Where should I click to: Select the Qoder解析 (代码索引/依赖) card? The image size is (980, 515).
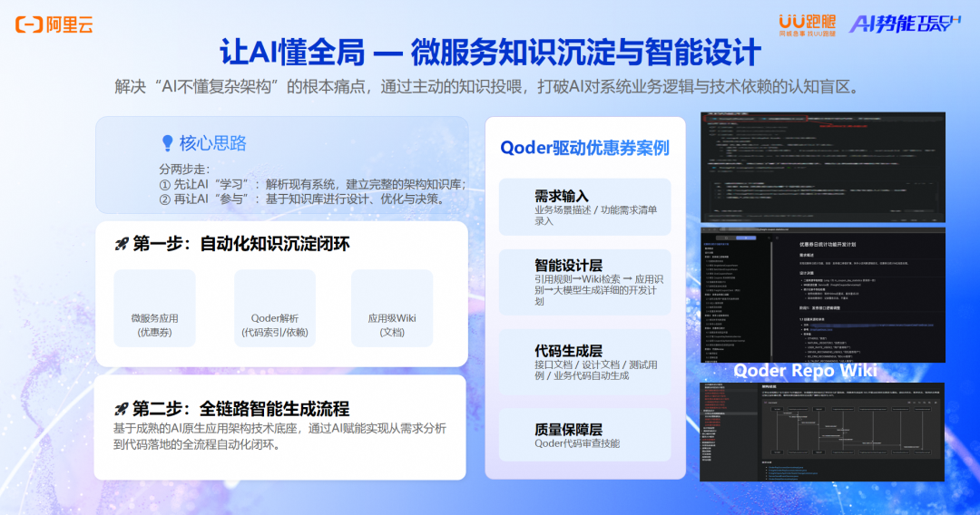(x=274, y=308)
